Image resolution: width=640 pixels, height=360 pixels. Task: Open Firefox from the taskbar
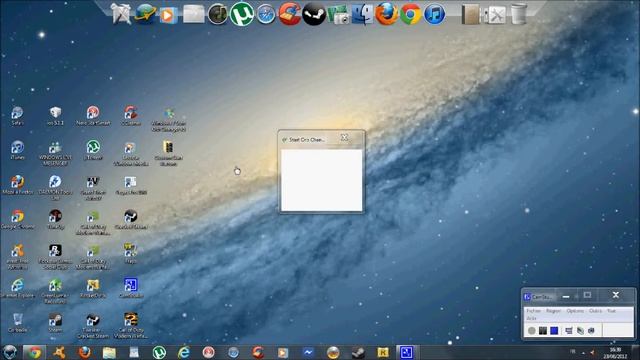tap(84, 352)
